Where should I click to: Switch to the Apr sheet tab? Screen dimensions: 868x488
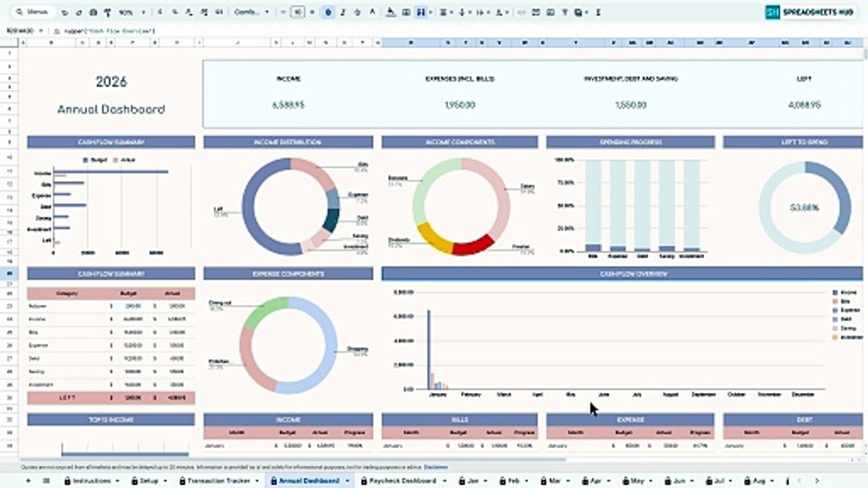(x=595, y=481)
